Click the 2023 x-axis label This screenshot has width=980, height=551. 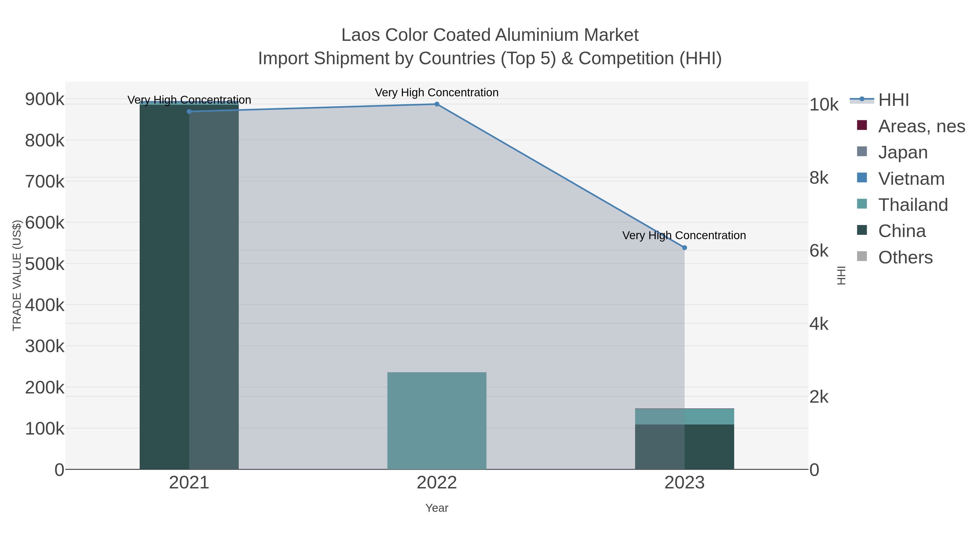pyautogui.click(x=684, y=483)
